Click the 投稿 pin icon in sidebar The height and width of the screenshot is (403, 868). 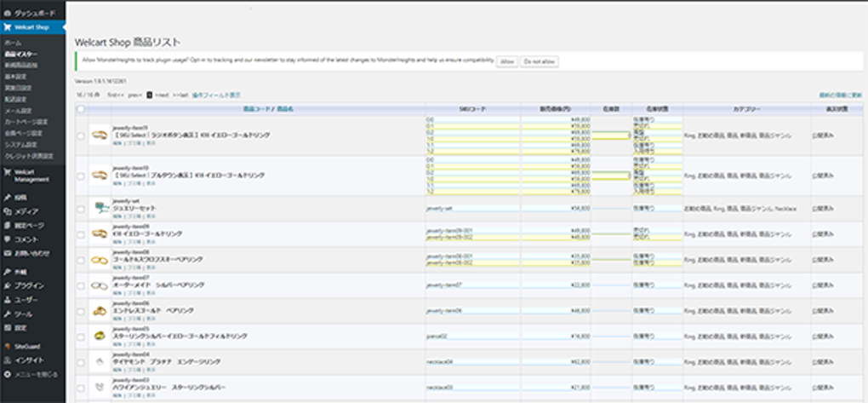click(x=7, y=198)
